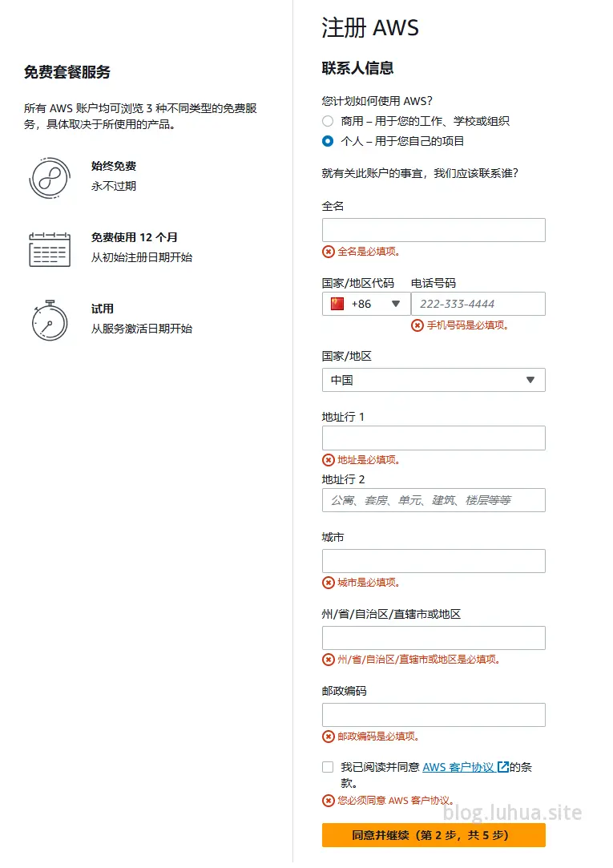613x868 pixels.
Task: Click the 始终免费 label
Action: 114,166
